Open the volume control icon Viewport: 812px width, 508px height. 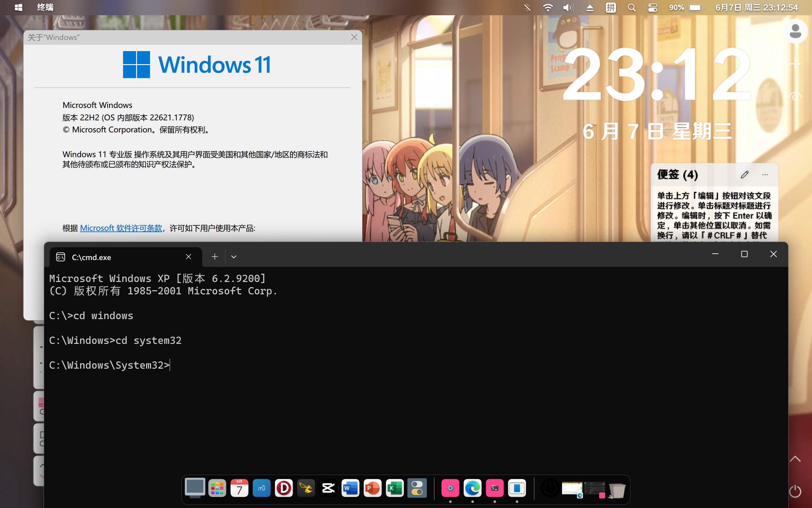tap(568, 7)
